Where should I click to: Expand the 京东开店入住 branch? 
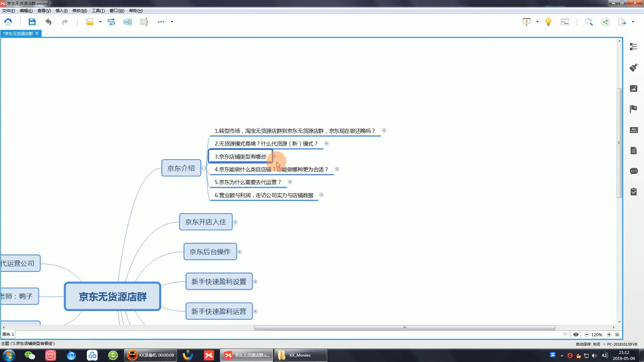pos(235,222)
